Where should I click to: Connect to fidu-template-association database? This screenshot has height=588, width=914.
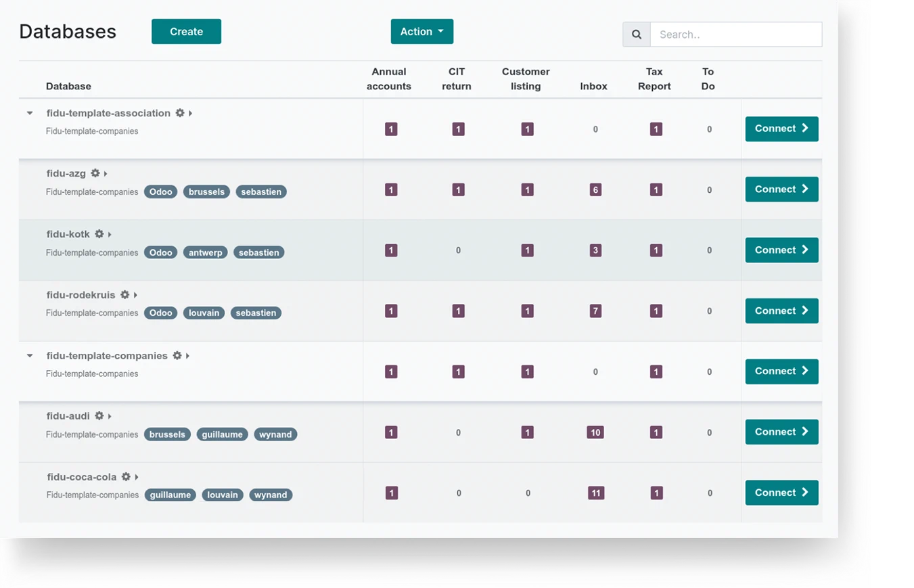782,129
